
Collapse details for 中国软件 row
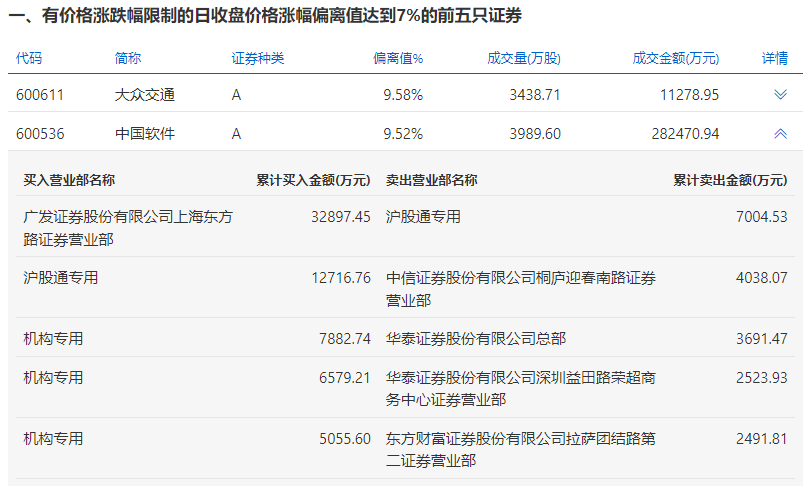point(780,134)
